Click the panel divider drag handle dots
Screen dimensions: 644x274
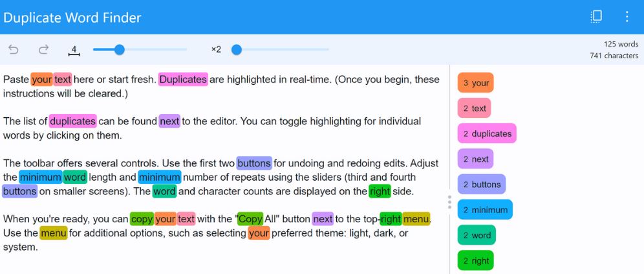[x=449, y=202]
